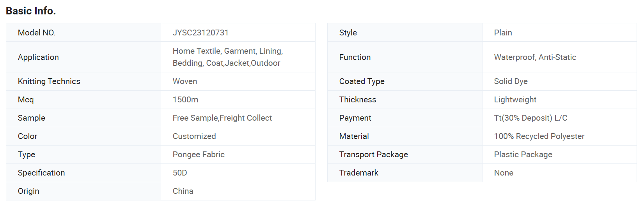644x202 pixels.
Task: Click the Pongee Fabric type value
Action: [199, 155]
